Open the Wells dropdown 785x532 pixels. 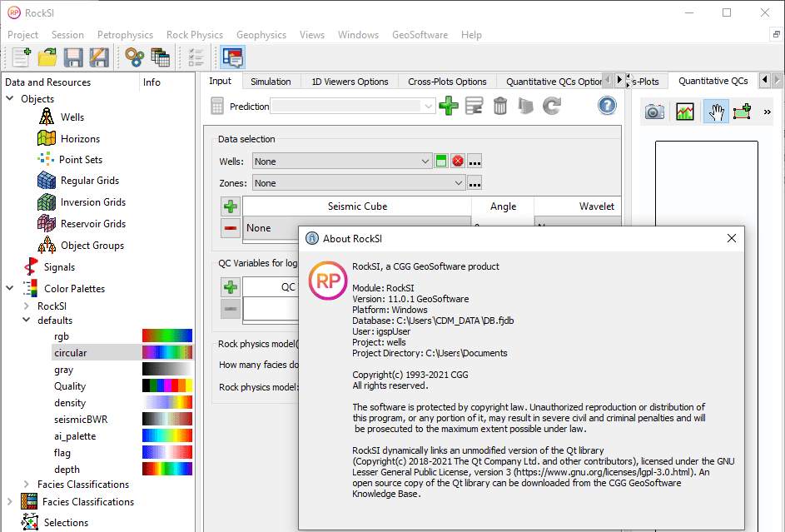tap(342, 162)
